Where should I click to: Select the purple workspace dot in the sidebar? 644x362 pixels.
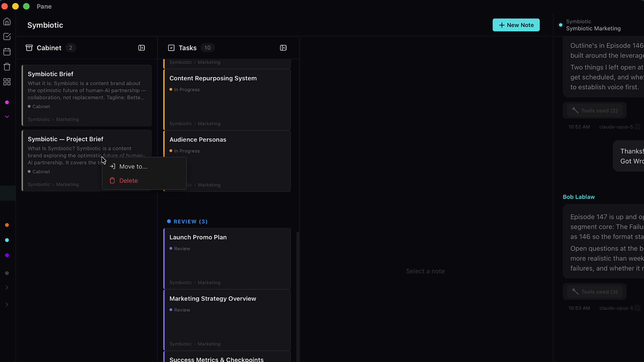pos(7,255)
